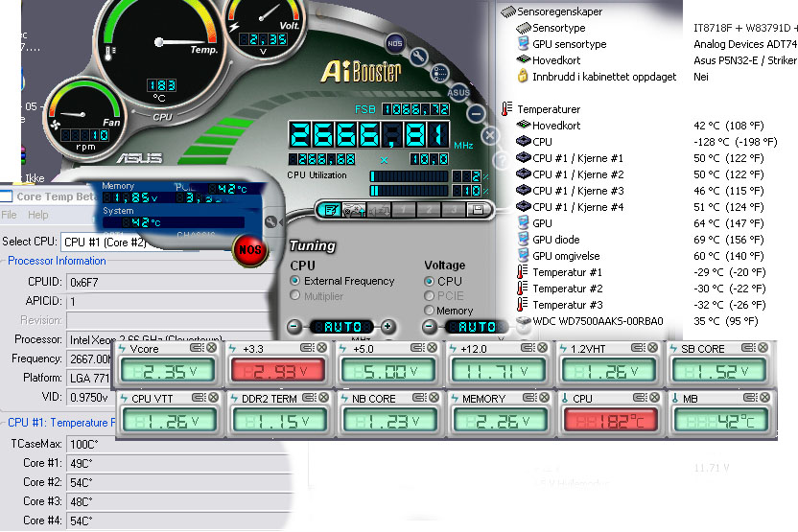Load AI Booster profile 3
Screen dimensions: 798x532
[453, 210]
